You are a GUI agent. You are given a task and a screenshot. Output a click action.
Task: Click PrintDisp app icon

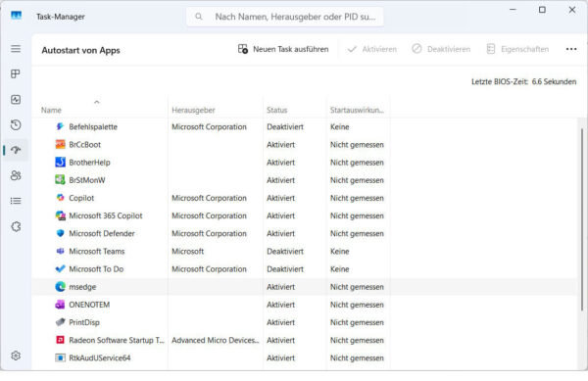click(x=60, y=322)
